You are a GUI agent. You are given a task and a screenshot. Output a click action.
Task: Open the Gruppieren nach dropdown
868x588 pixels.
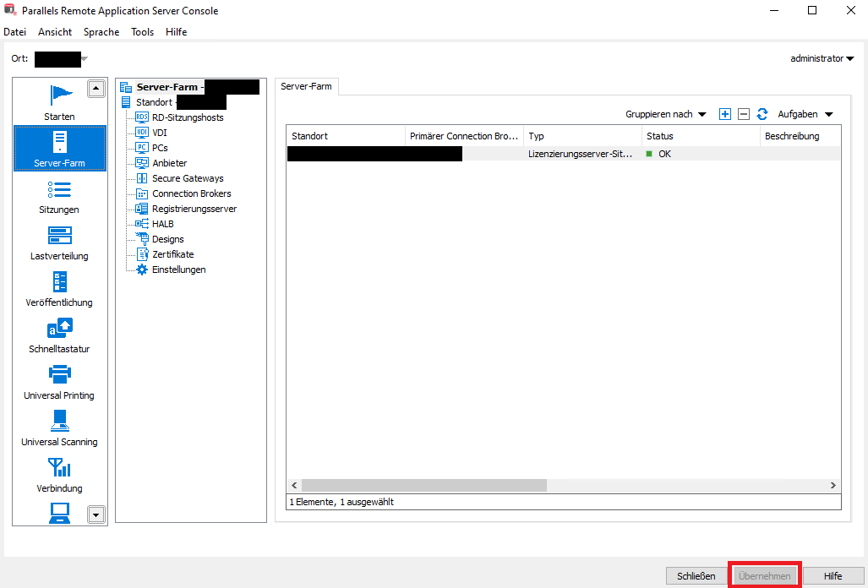pos(666,115)
